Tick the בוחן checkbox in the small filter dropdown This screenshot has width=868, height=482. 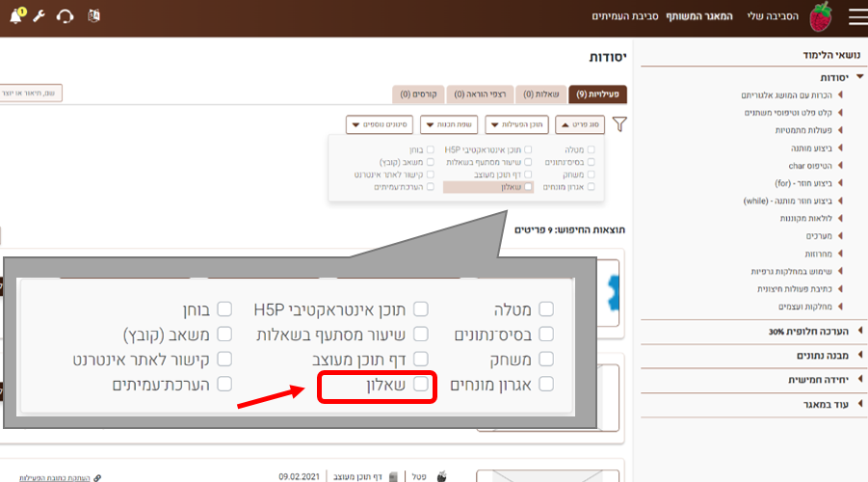(431, 150)
